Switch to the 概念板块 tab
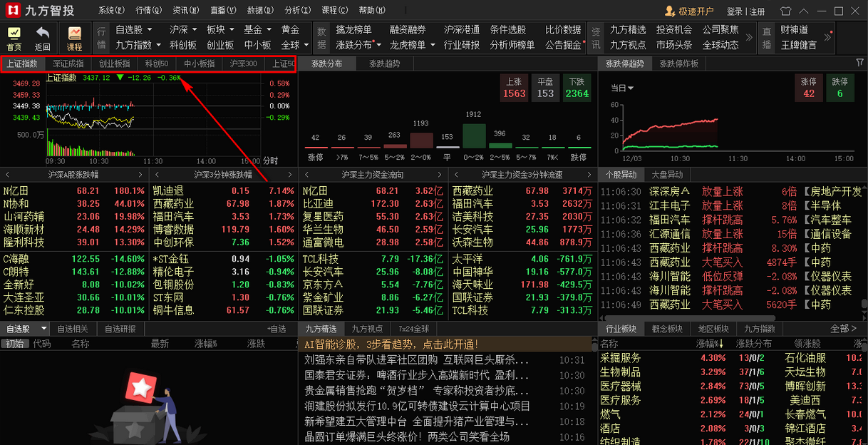Viewport: 868px width, 445px height. [x=667, y=329]
